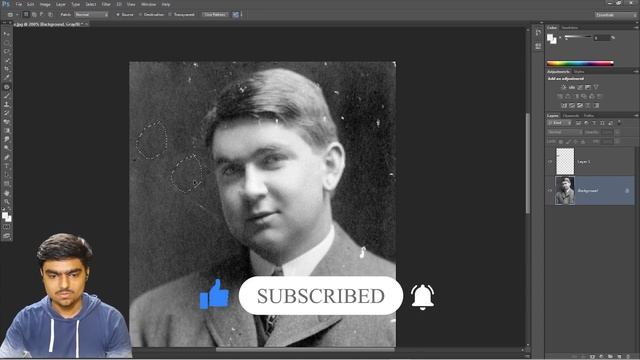Switch to the Channels tab

(571, 116)
